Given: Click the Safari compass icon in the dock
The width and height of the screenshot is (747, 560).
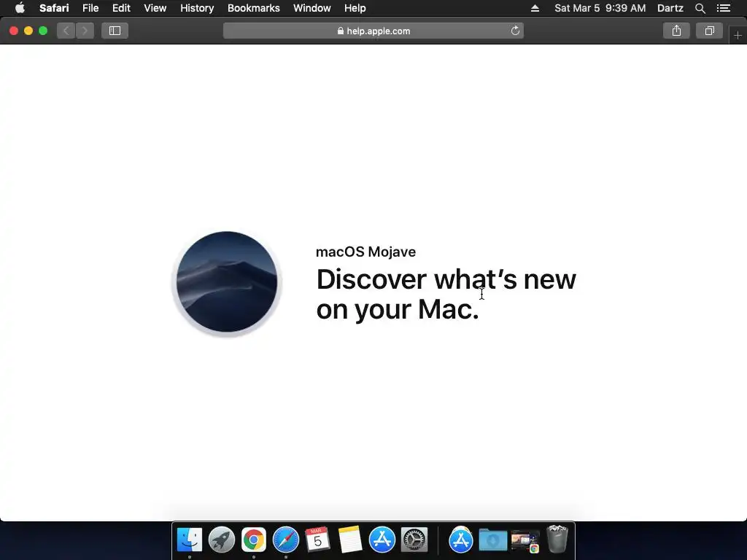Looking at the screenshot, I should tap(286, 540).
